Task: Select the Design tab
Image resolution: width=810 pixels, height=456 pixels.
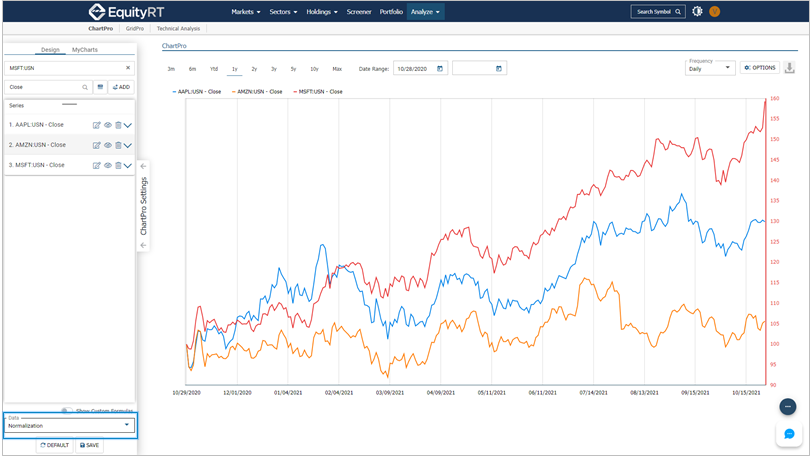Action: click(x=50, y=50)
